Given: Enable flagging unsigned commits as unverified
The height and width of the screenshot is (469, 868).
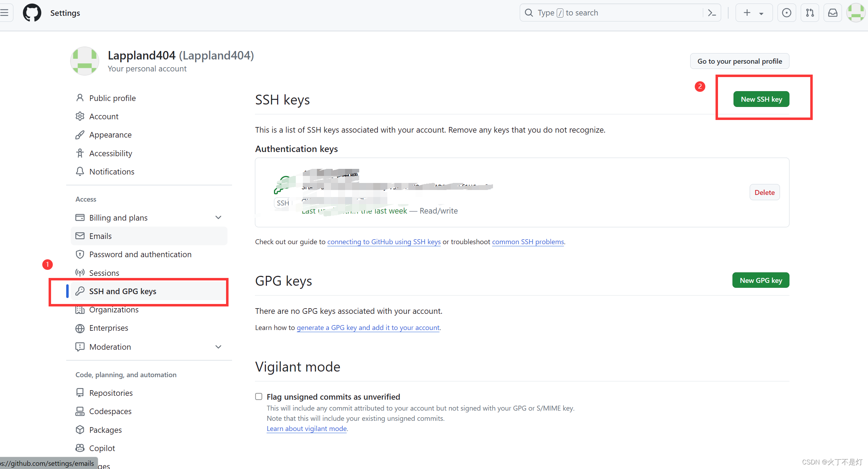Looking at the screenshot, I should pyautogui.click(x=258, y=396).
